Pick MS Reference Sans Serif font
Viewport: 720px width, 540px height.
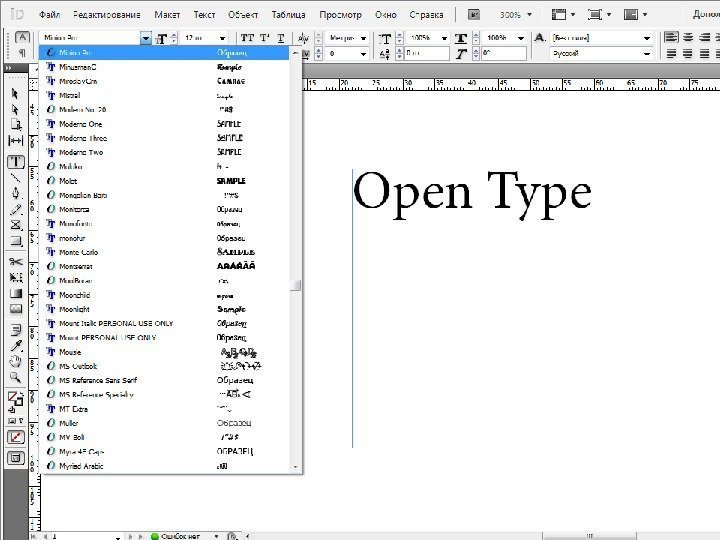click(98, 380)
